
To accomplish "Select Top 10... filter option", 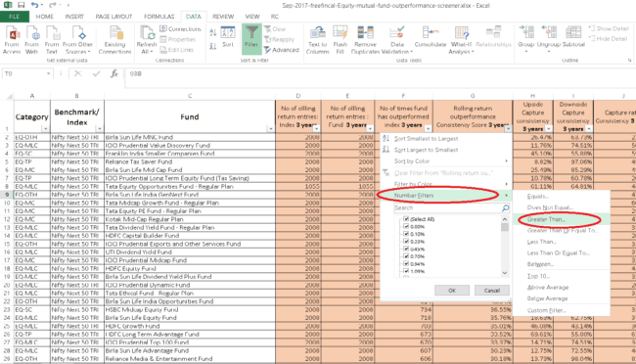I will pyautogui.click(x=562, y=276).
